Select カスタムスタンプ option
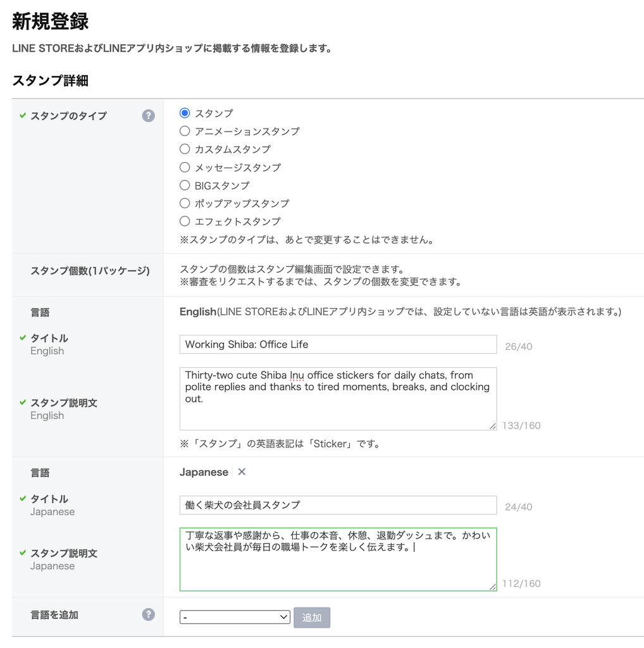The image size is (644, 648). (185, 149)
